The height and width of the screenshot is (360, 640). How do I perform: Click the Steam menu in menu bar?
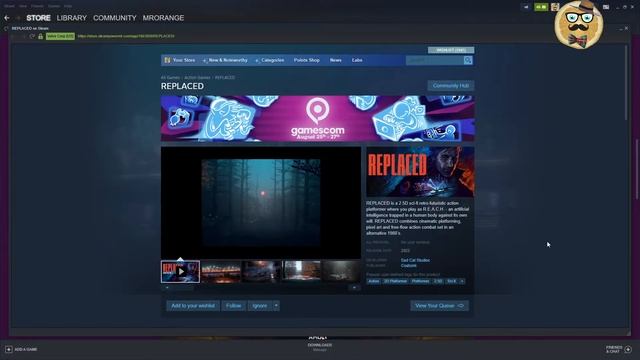point(9,6)
